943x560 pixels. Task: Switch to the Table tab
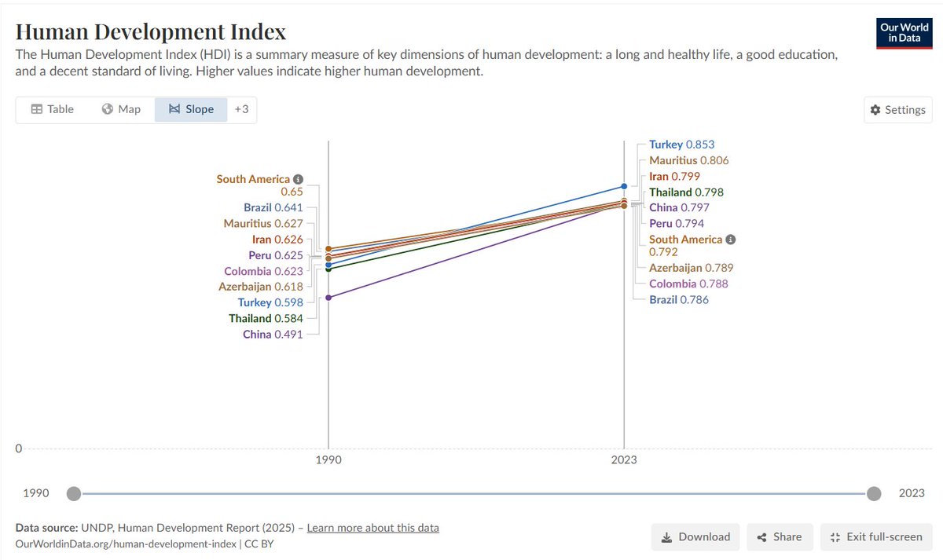pyautogui.click(x=52, y=109)
